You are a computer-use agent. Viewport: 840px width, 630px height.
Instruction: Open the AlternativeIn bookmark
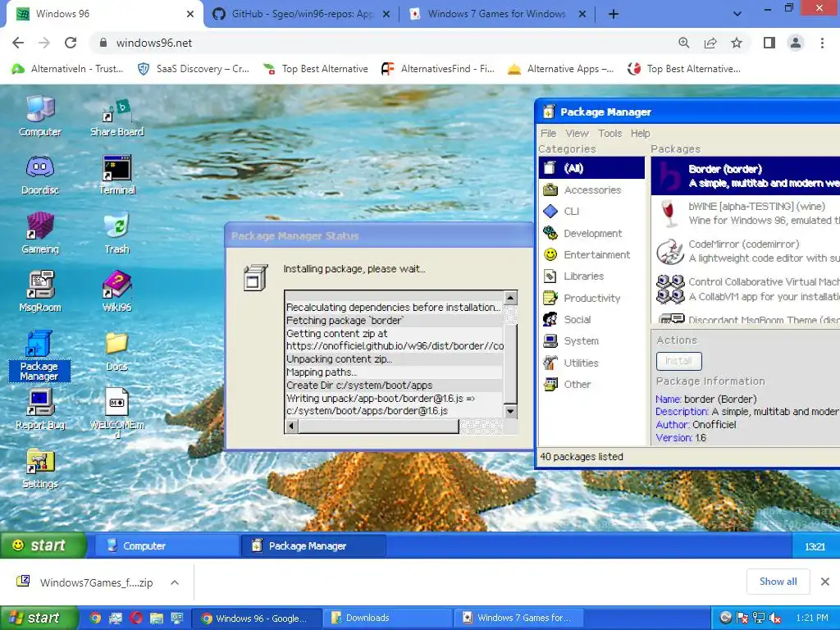tap(68, 69)
